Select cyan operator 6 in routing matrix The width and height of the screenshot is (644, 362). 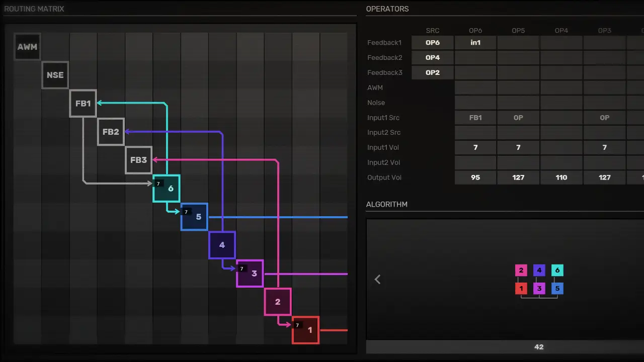(x=167, y=189)
